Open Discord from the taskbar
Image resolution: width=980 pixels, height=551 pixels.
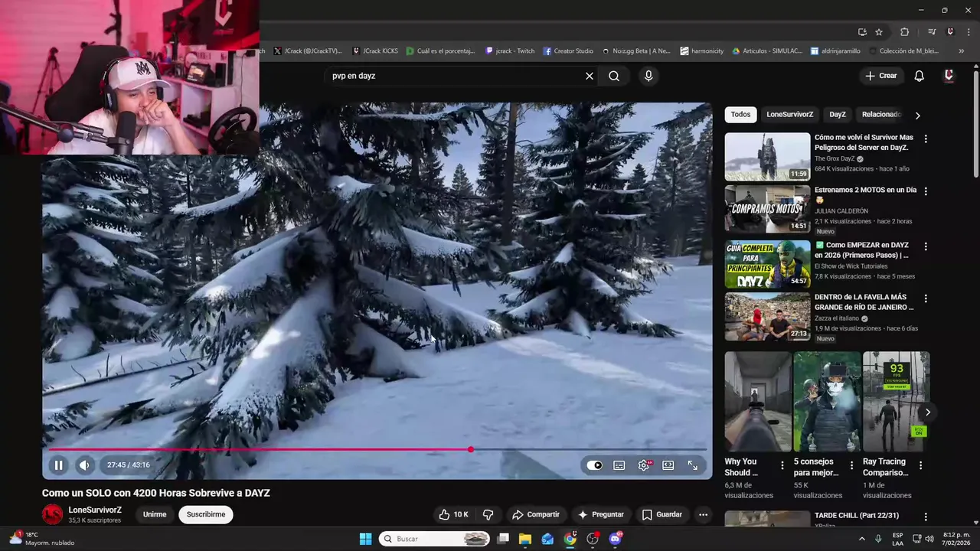pos(615,539)
